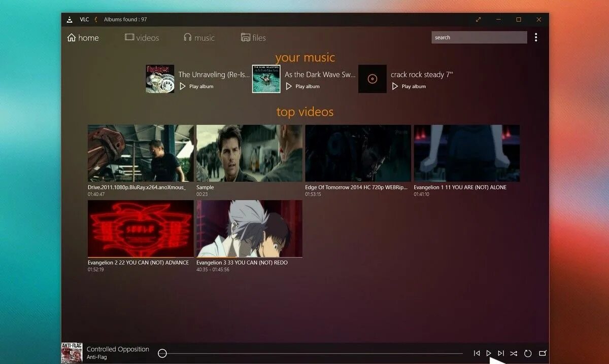The height and width of the screenshot is (364, 609).
Task: Switch to the videos tab
Action: pyautogui.click(x=142, y=38)
